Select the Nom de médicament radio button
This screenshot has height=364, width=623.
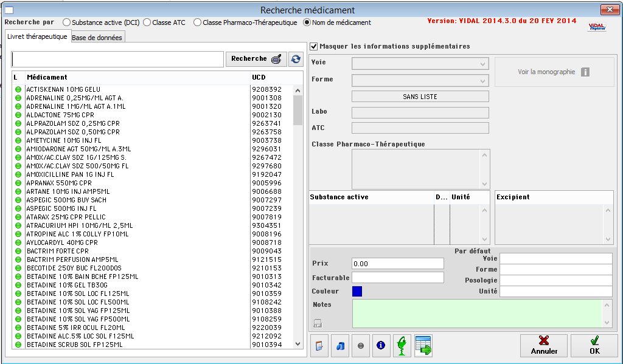click(x=307, y=22)
